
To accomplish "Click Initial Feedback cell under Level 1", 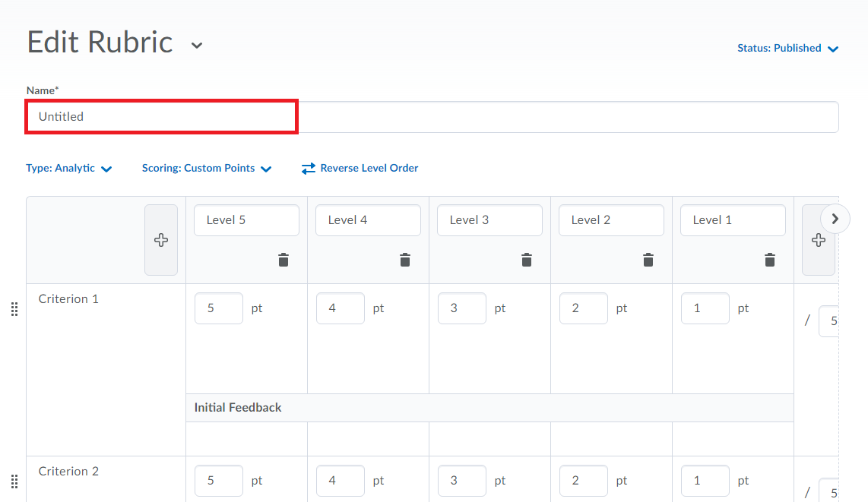I will tap(733, 439).
